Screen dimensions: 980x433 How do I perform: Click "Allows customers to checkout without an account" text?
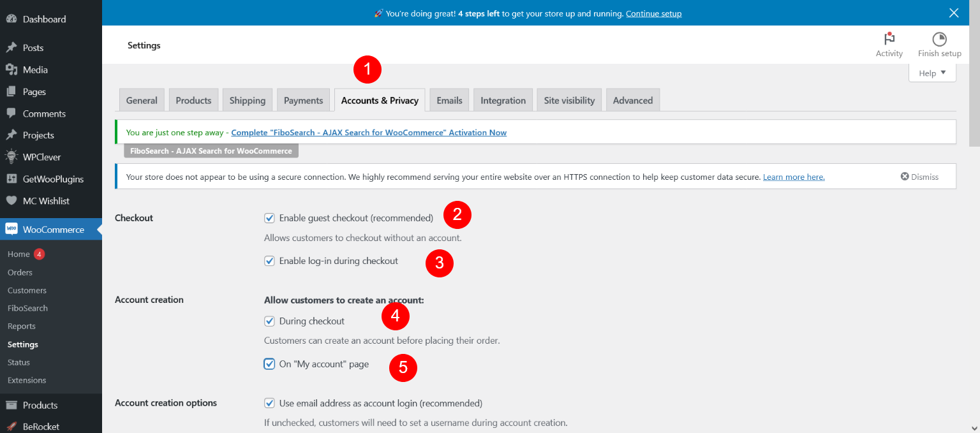click(x=362, y=238)
